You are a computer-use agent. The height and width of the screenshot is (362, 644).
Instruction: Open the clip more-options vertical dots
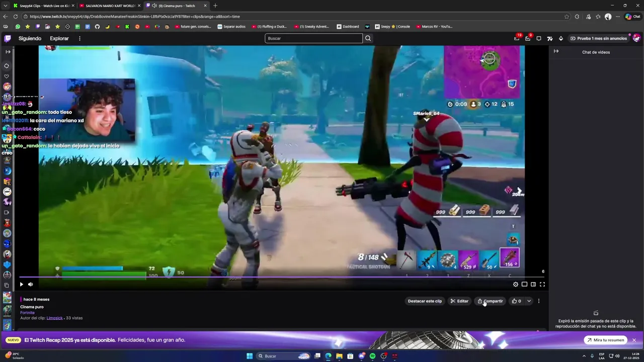[539, 301]
